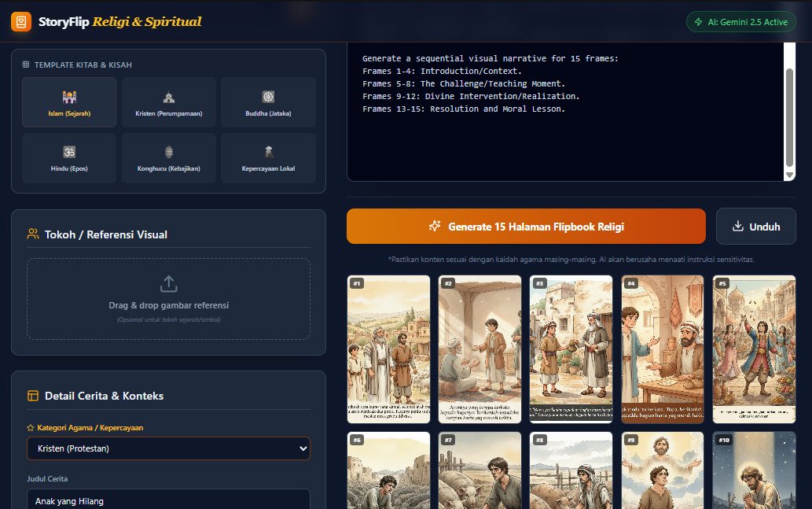This screenshot has width=812, height=509.
Task: Open flipbook page thumbnail #4
Action: point(663,349)
